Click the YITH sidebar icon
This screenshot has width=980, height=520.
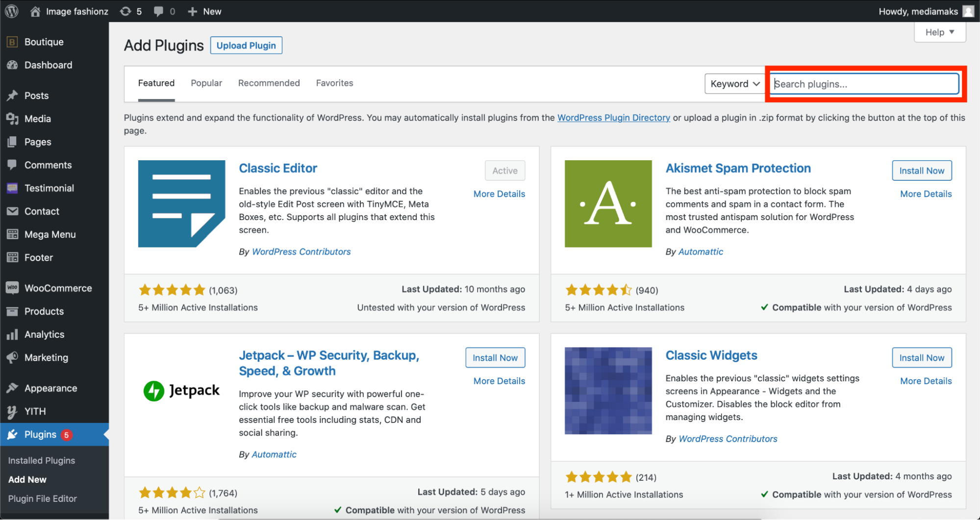pyautogui.click(x=12, y=412)
